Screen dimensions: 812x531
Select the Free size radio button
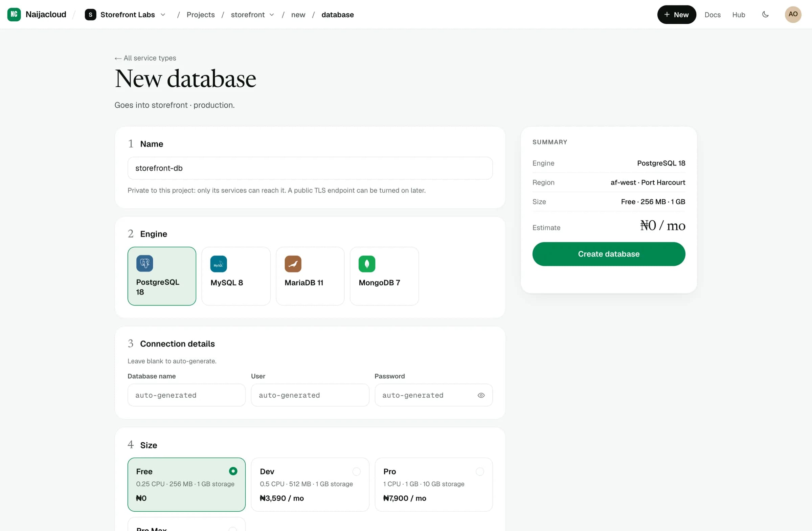(233, 471)
